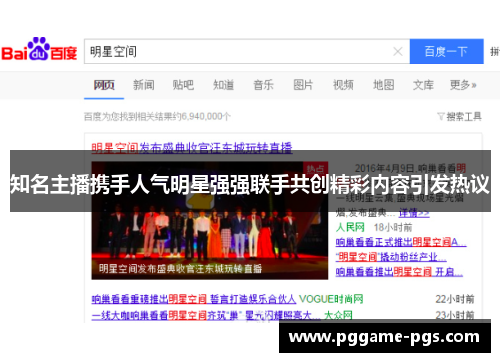Open the 文库 tab
Screen dimensions: 500x362
pyautogui.click(x=423, y=85)
